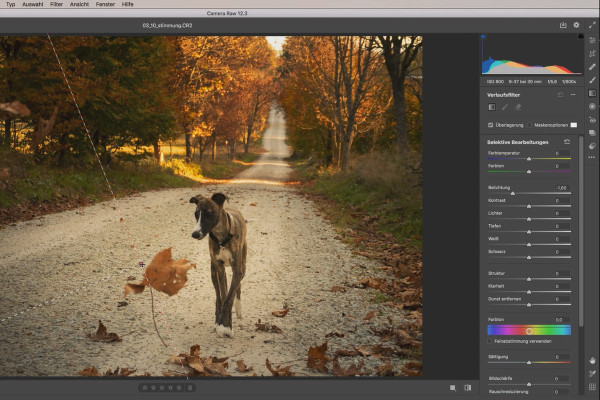This screenshot has width=600, height=400.
Task: Click the Farbtemperatur slider handle
Action: [x=529, y=158]
